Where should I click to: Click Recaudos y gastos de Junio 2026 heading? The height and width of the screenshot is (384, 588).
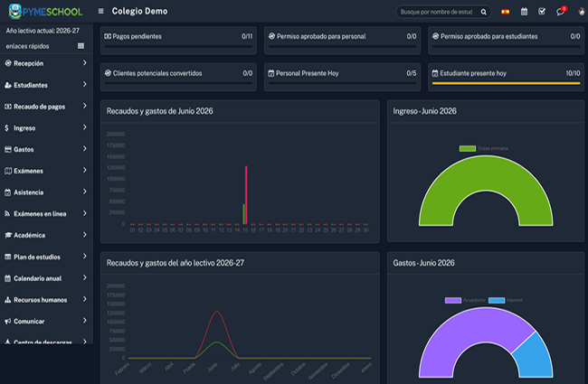click(160, 111)
